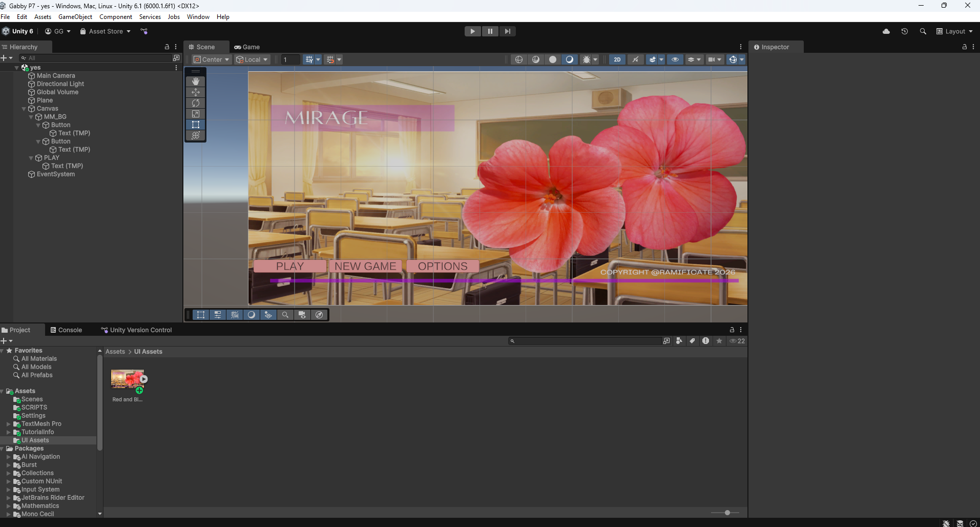This screenshot has width=980, height=527.
Task: Select the Rect tool in Scene tools
Action: 196,125
